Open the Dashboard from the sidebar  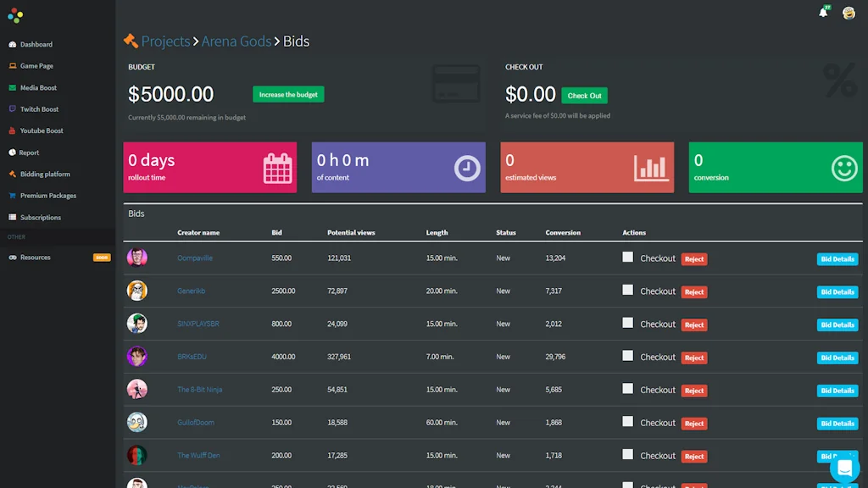(x=34, y=44)
